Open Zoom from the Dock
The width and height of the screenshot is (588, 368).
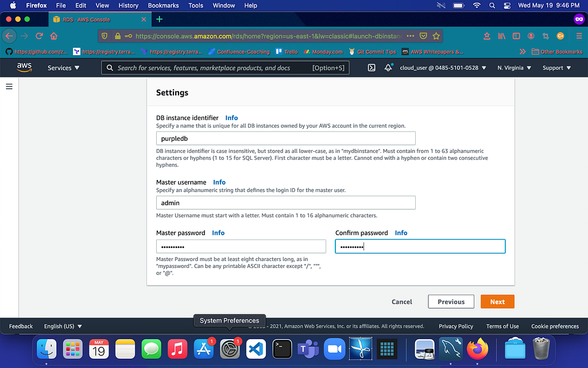point(335,349)
